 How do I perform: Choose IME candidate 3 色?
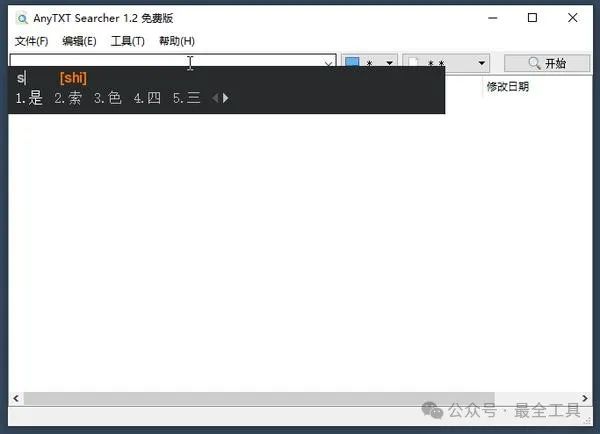click(x=108, y=98)
